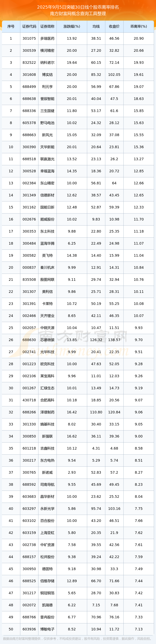The width and height of the screenshot is (156, 644).
Task: Select stock name 凯瑞德
Action: click(x=47, y=605)
